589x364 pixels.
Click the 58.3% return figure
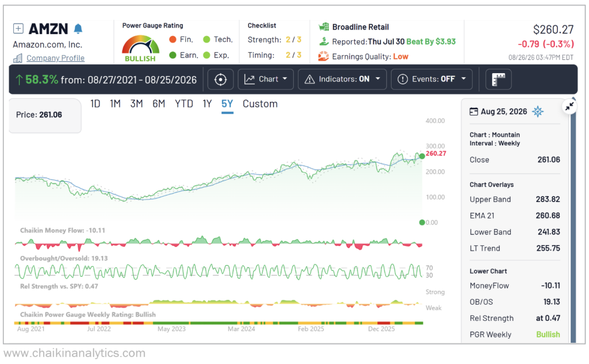click(x=41, y=79)
